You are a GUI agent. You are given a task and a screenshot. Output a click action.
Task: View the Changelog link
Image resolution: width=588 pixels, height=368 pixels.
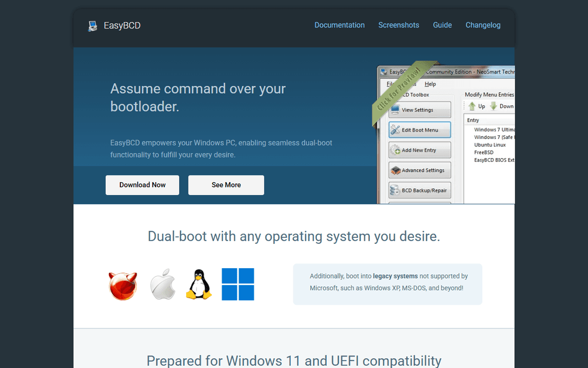point(483,25)
